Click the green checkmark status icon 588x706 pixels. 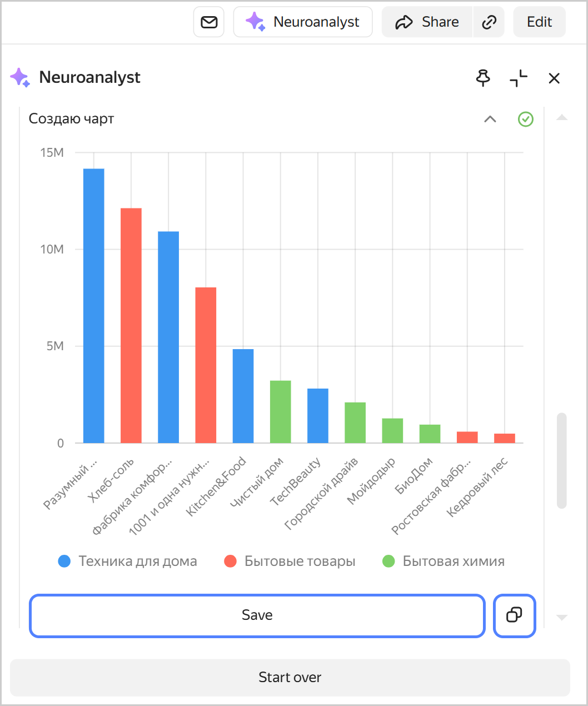[x=526, y=119]
